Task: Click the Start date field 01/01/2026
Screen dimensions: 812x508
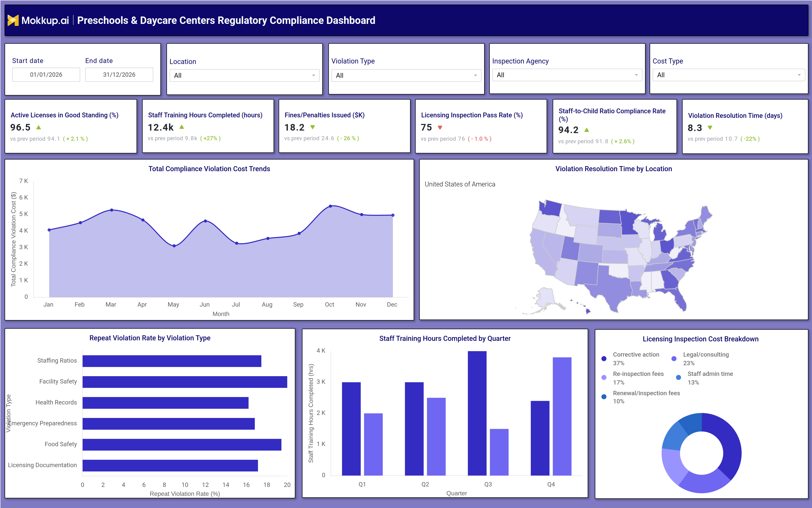Action: point(46,75)
